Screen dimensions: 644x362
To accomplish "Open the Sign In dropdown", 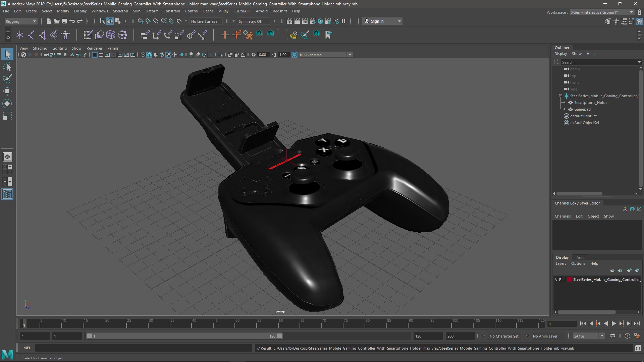I will [x=382, y=21].
